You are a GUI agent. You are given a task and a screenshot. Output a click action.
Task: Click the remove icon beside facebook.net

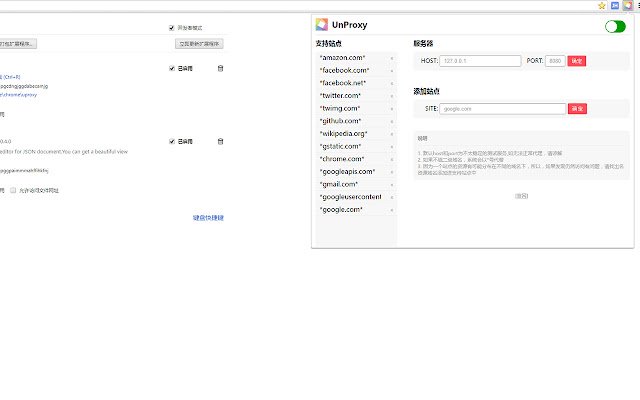392,84
